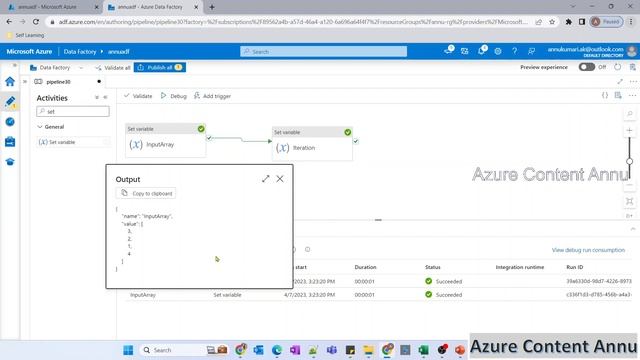Fit the canvas to screen
This screenshot has height=360, width=640.
[630, 201]
